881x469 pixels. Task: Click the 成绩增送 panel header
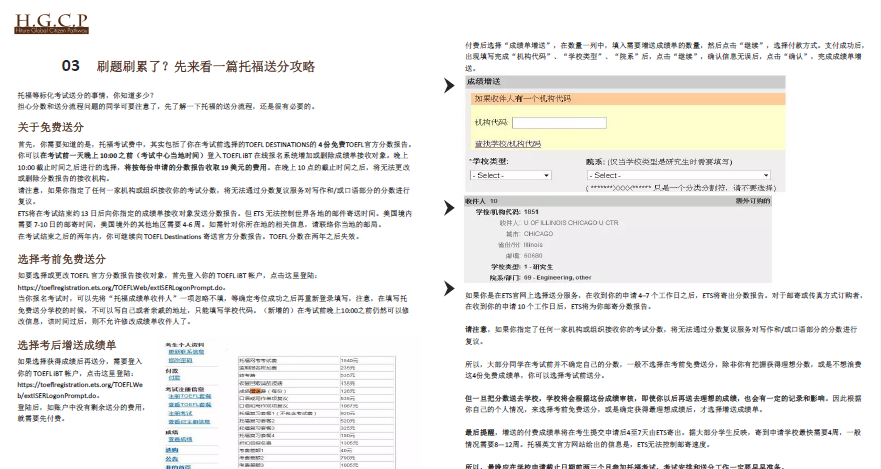(x=624, y=81)
